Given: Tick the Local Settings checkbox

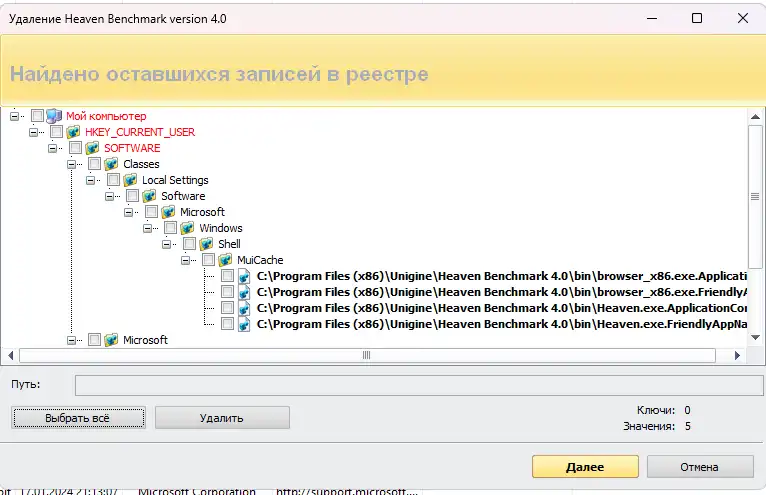Looking at the screenshot, I should click(113, 180).
